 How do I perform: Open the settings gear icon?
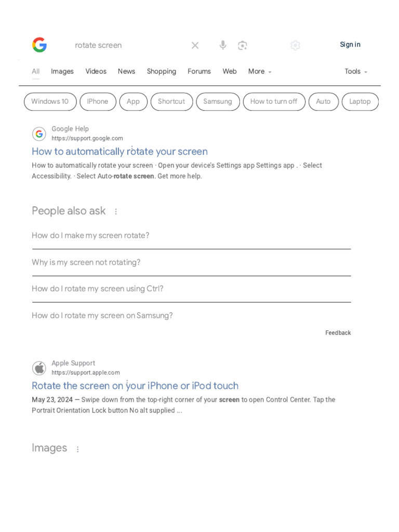tap(295, 45)
